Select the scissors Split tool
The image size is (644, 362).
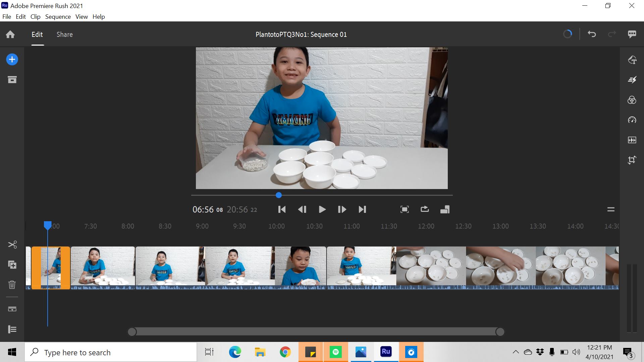tap(12, 245)
